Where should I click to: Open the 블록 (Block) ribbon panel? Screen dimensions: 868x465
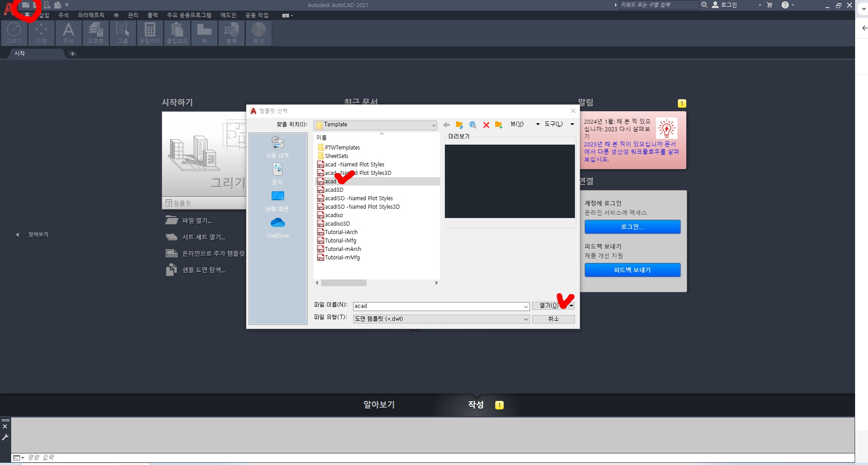[232, 33]
